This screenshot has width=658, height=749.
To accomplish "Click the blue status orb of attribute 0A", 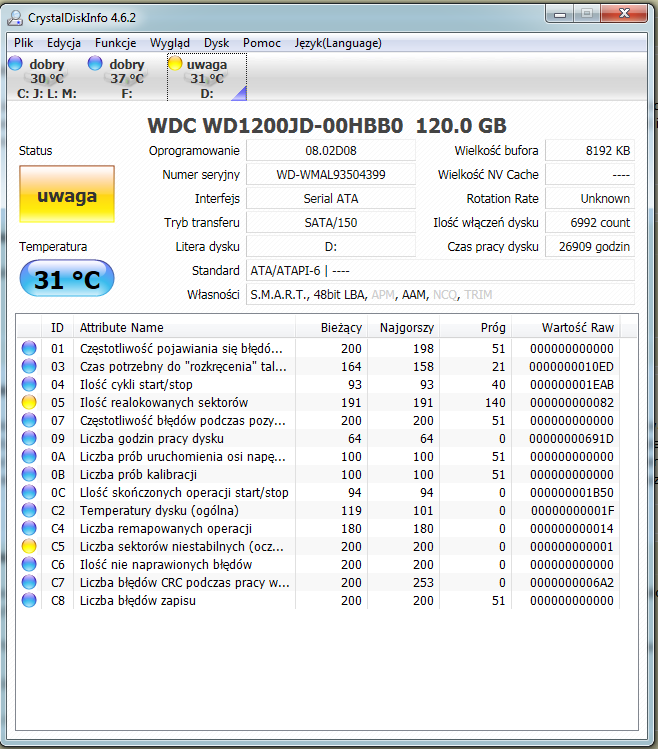I will tap(29, 457).
